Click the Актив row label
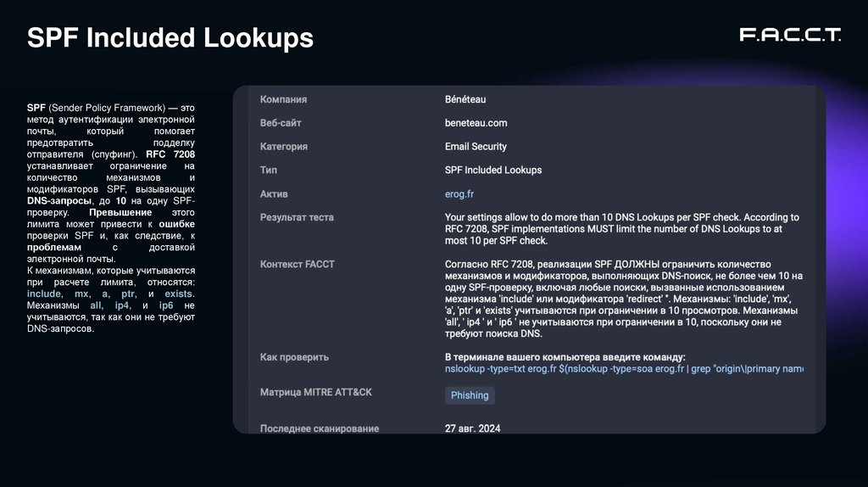 pos(274,194)
